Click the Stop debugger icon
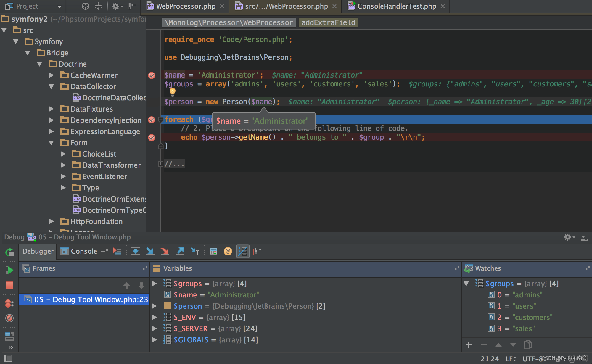 tap(9, 284)
